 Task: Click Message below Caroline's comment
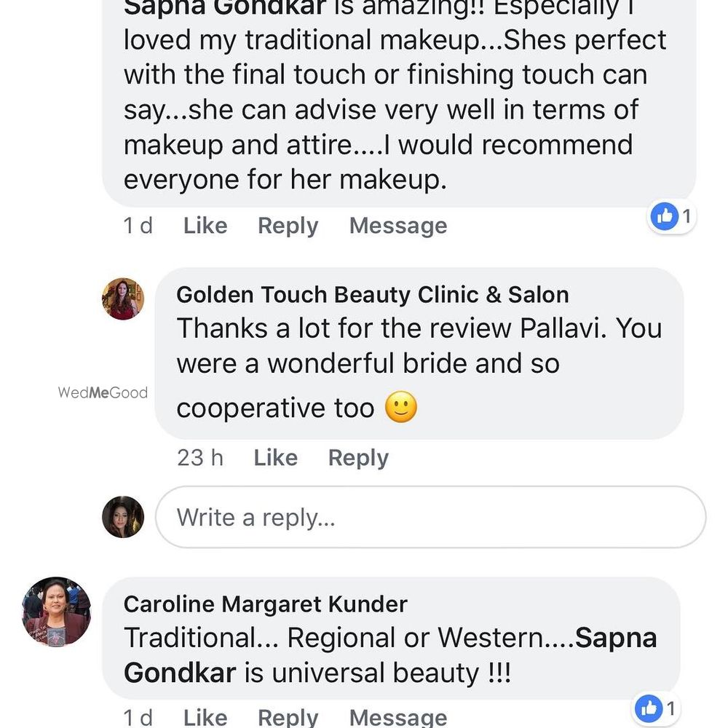click(x=397, y=717)
